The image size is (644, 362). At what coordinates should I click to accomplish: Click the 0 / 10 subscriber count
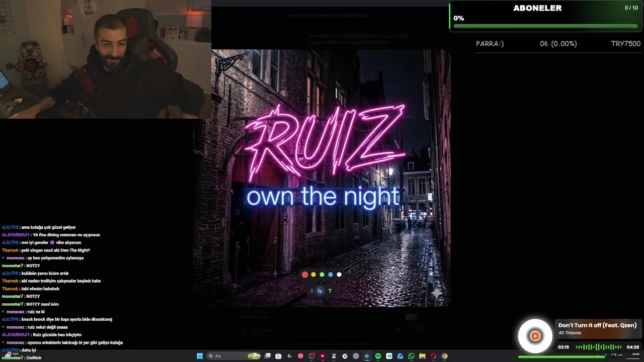[x=631, y=8]
